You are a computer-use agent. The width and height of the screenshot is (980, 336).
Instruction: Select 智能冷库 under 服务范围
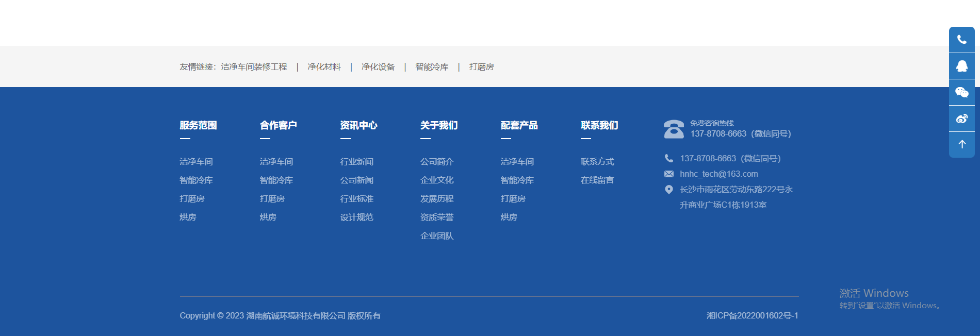pos(196,180)
